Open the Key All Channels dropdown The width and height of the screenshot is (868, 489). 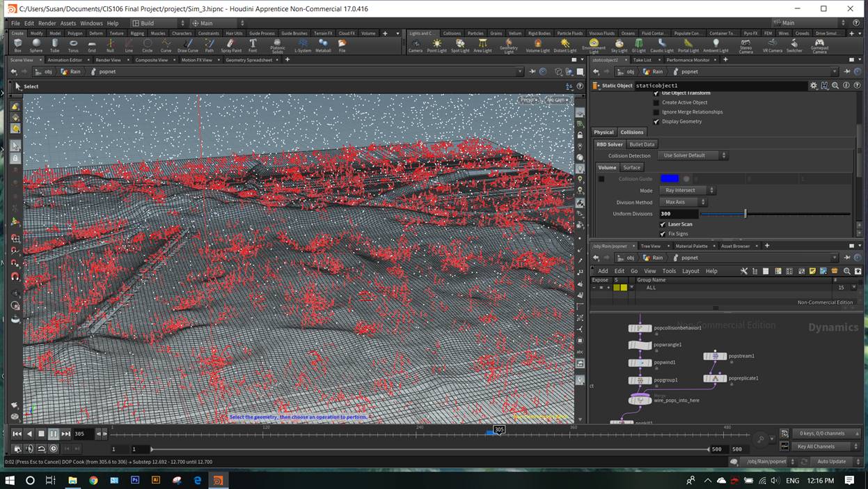pos(826,447)
